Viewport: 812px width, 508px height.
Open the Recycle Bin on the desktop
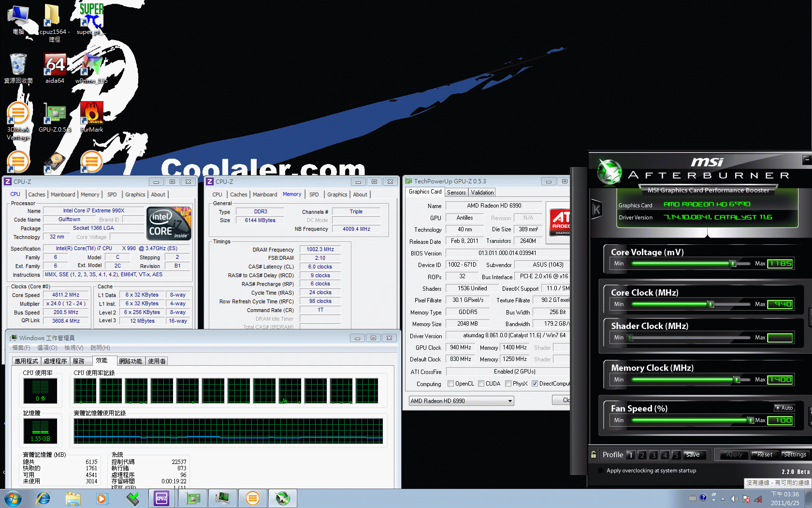pos(18,69)
